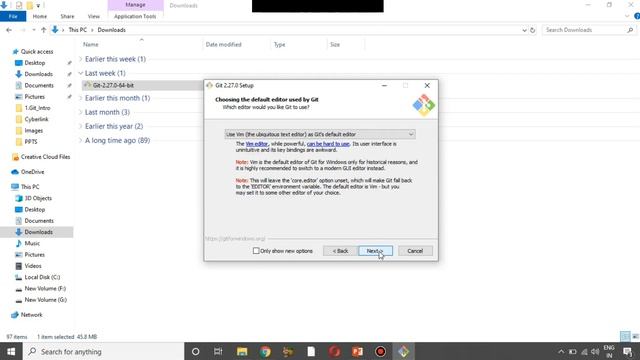The image size is (640, 360).
Task: Open the notification center icon
Action: [628, 351]
